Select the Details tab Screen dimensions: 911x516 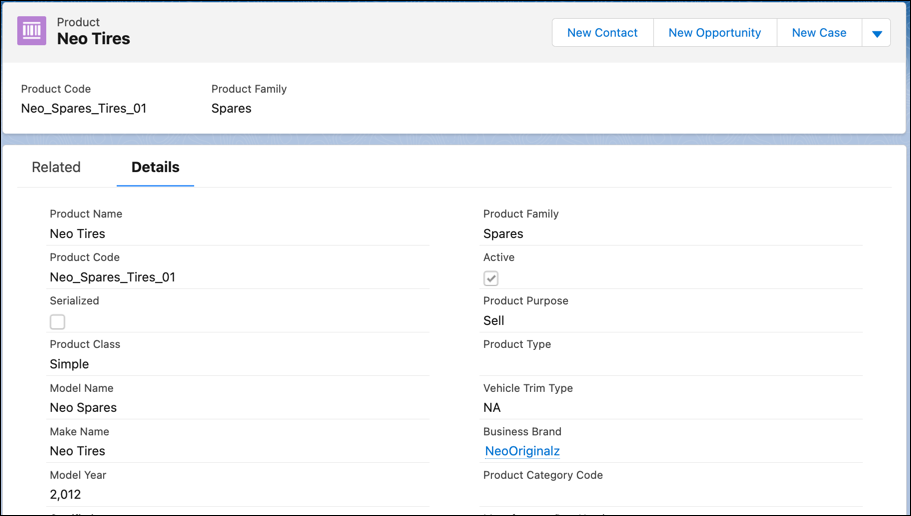coord(155,167)
